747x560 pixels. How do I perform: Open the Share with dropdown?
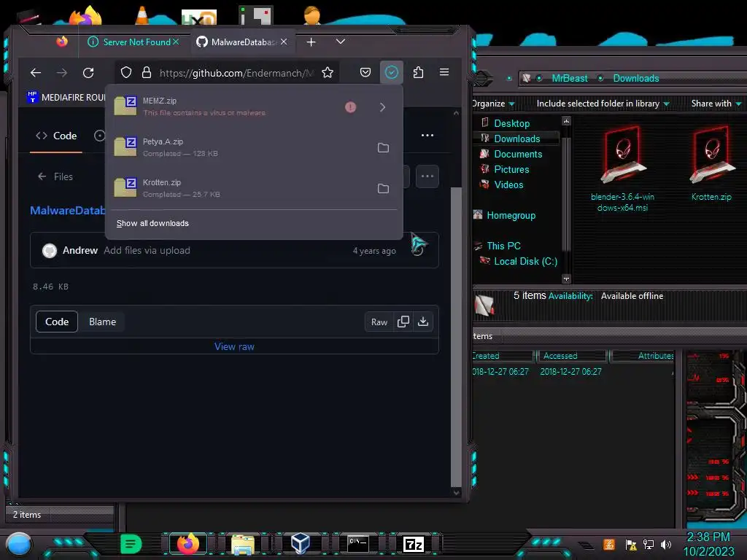(x=716, y=104)
